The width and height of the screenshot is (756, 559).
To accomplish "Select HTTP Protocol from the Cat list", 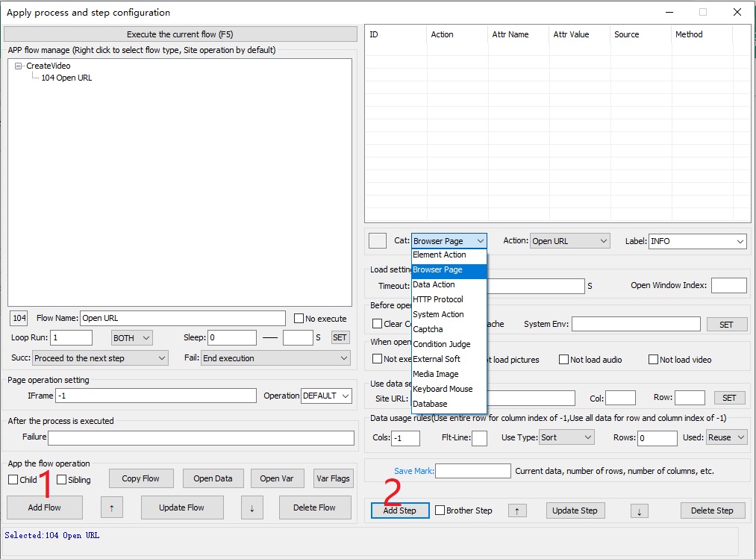I will tap(438, 299).
